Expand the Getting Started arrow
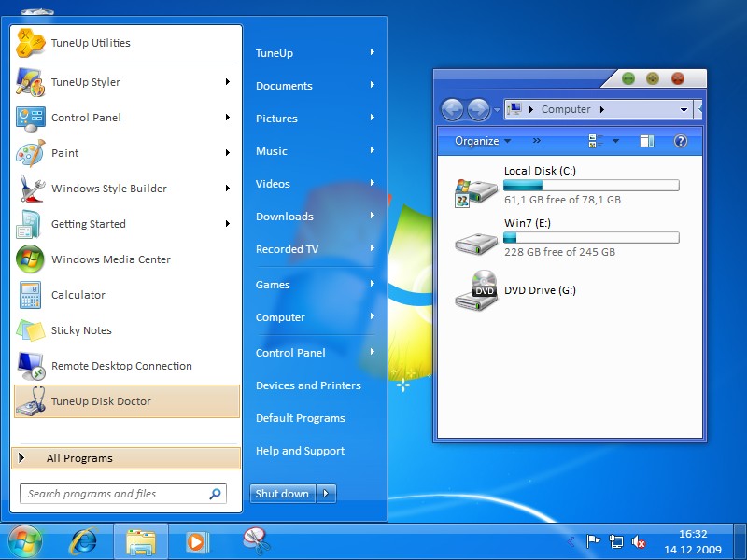747x560 pixels. pyautogui.click(x=228, y=224)
